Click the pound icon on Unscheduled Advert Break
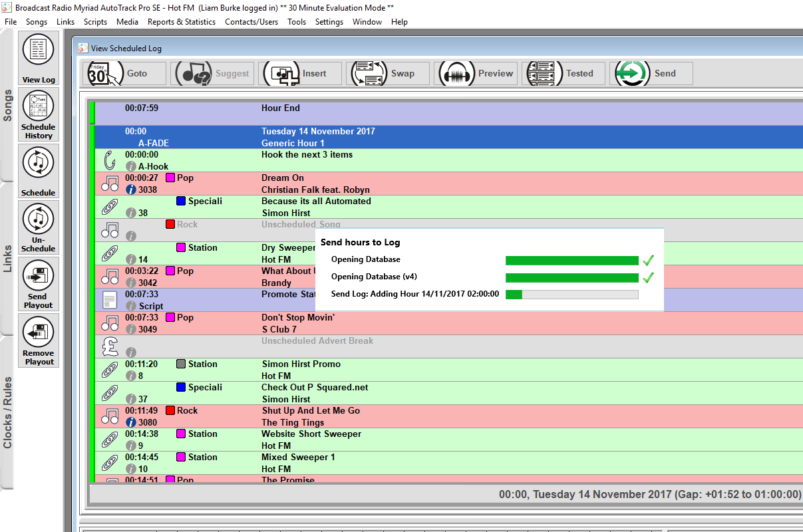The image size is (803, 532). click(x=110, y=346)
